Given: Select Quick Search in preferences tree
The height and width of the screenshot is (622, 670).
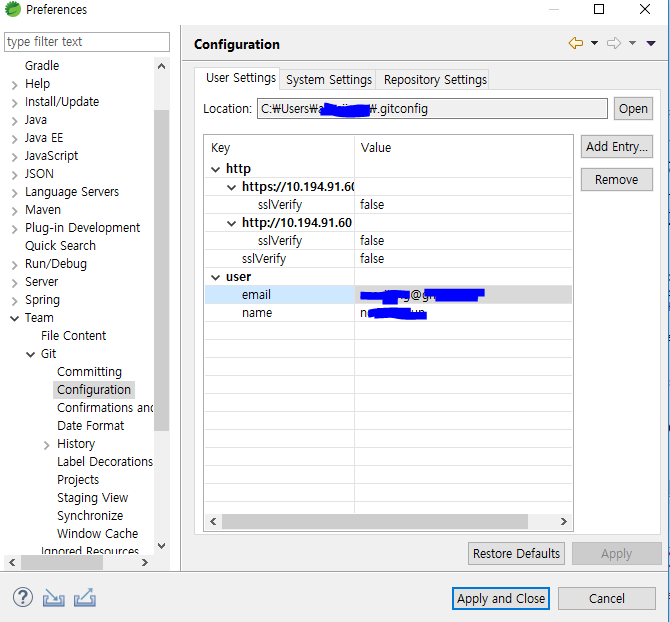Looking at the screenshot, I should pos(60,246).
